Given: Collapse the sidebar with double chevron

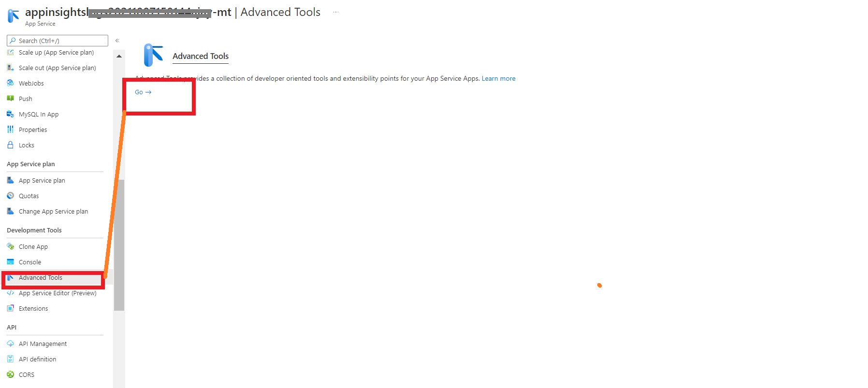Looking at the screenshot, I should click(x=117, y=41).
